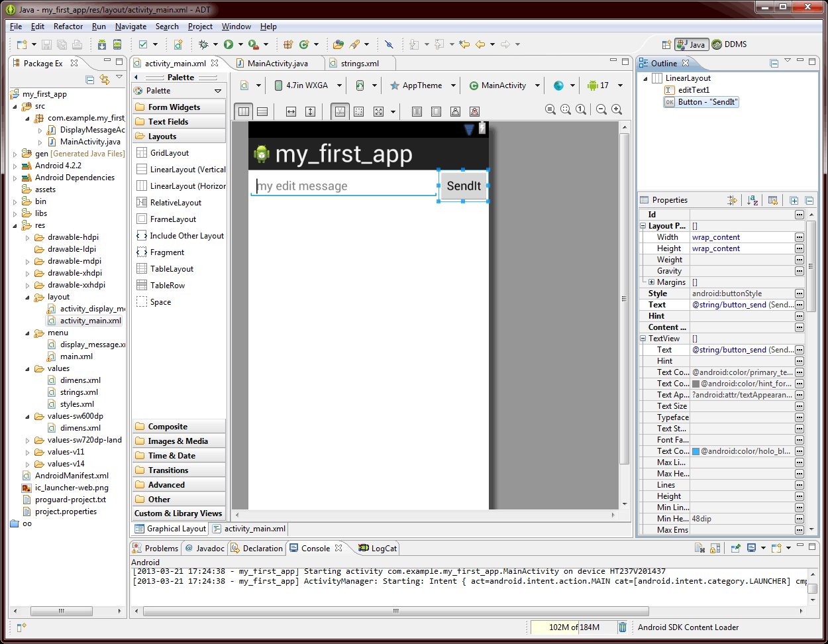This screenshot has width=828, height=644.
Task: Switch to the LogCat tab
Action: pyautogui.click(x=378, y=548)
